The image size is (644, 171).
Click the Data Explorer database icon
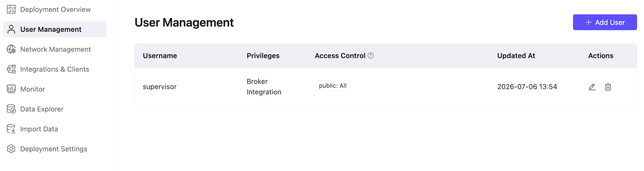(11, 109)
